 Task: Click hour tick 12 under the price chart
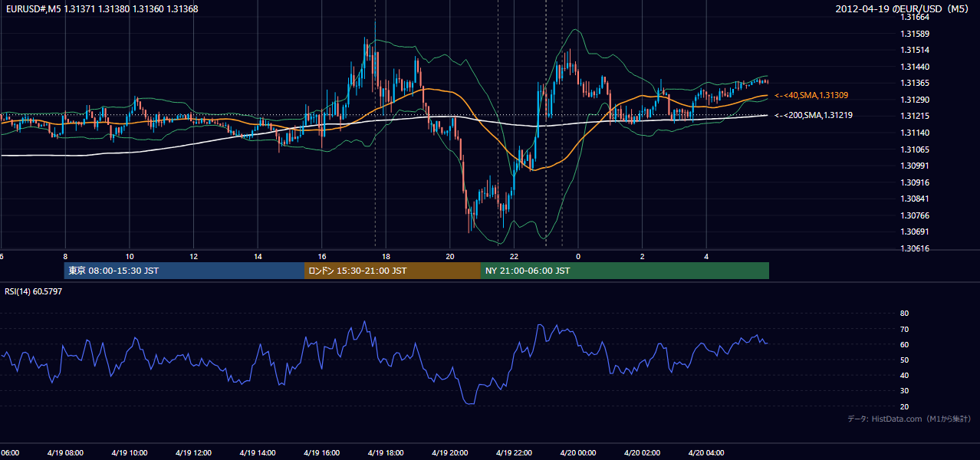click(x=193, y=256)
